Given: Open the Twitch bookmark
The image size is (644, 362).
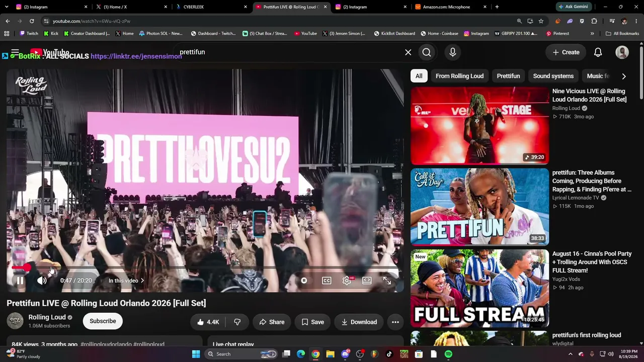Looking at the screenshot, I should pos(29,34).
